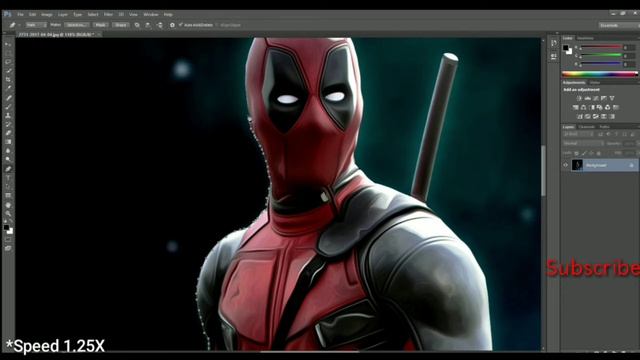Toggle lock image pixels in Layers panel
This screenshot has width=640, height=360.
click(584, 153)
